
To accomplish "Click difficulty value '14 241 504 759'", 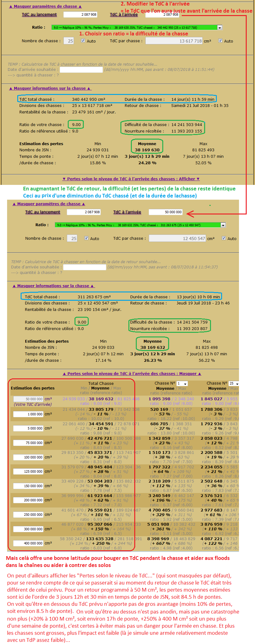I will click(192, 322).
